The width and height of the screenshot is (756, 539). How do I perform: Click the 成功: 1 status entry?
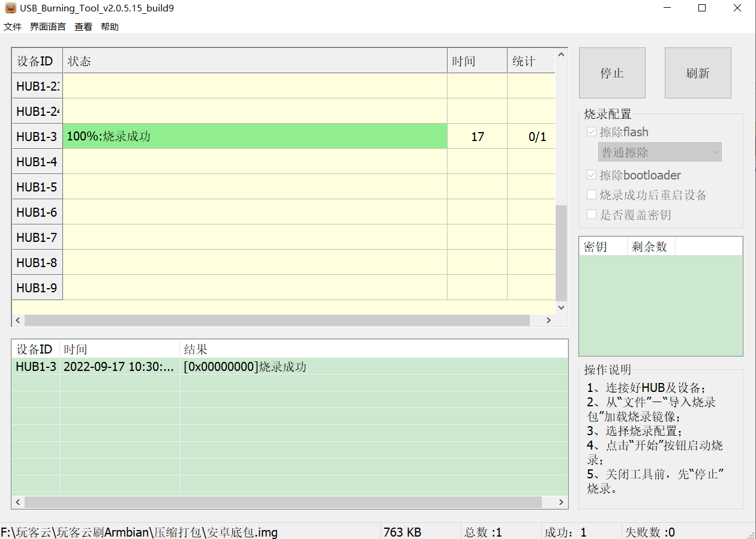click(565, 532)
